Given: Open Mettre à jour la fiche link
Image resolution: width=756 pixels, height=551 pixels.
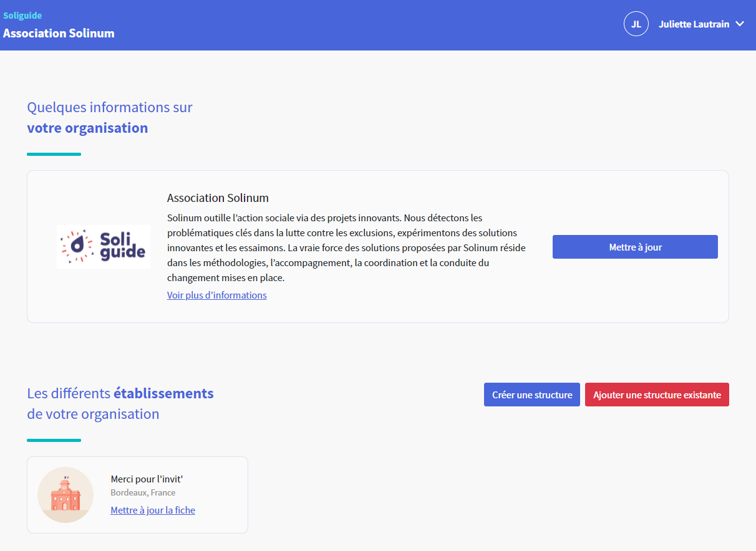Looking at the screenshot, I should [153, 510].
